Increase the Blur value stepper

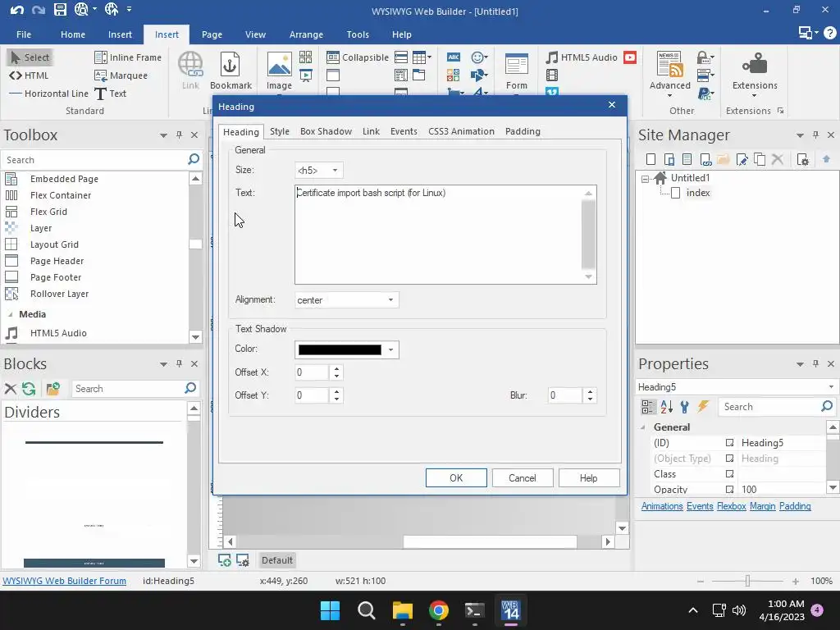point(590,391)
